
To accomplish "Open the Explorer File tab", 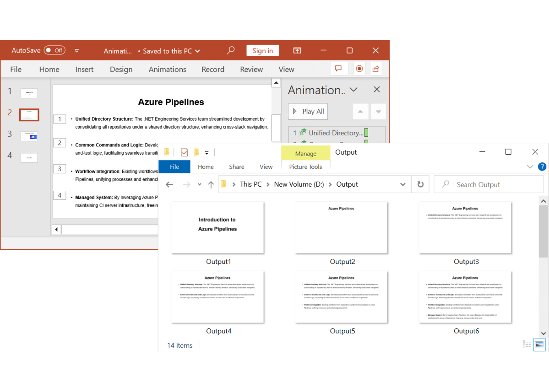I will [174, 167].
